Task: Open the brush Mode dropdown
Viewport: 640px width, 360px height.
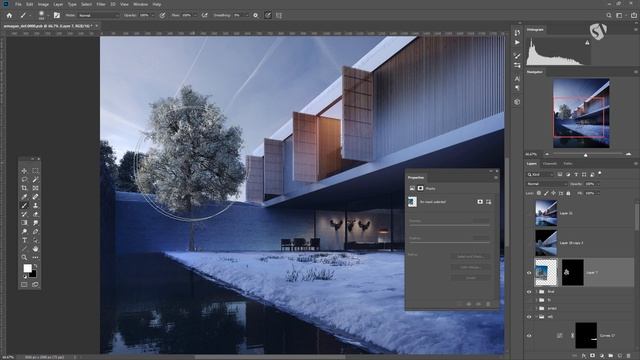Action: tap(98, 16)
